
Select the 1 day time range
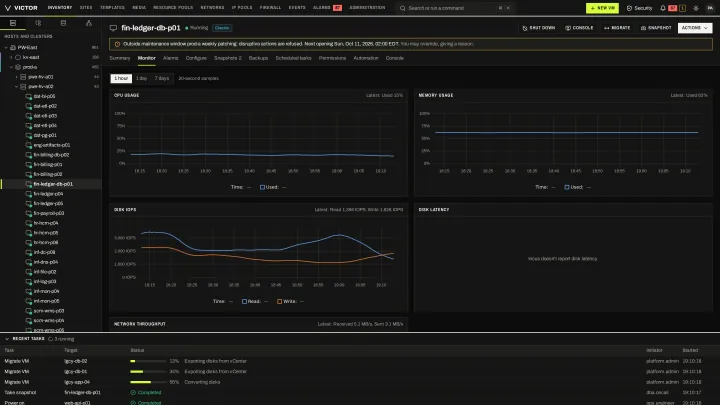tap(141, 79)
